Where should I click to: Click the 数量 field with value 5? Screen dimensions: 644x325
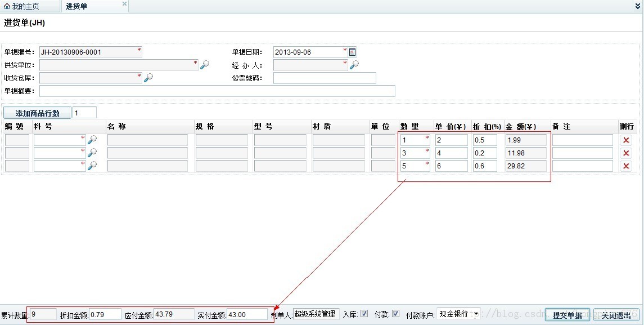(415, 166)
